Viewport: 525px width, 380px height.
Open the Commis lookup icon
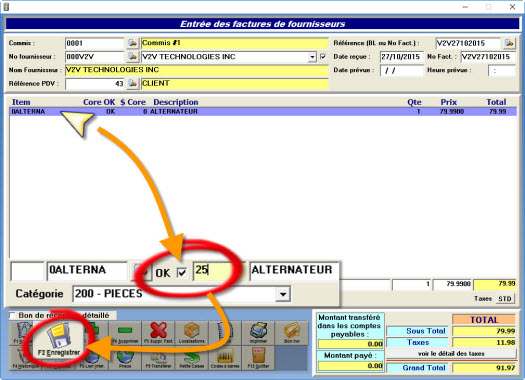[x=133, y=43]
